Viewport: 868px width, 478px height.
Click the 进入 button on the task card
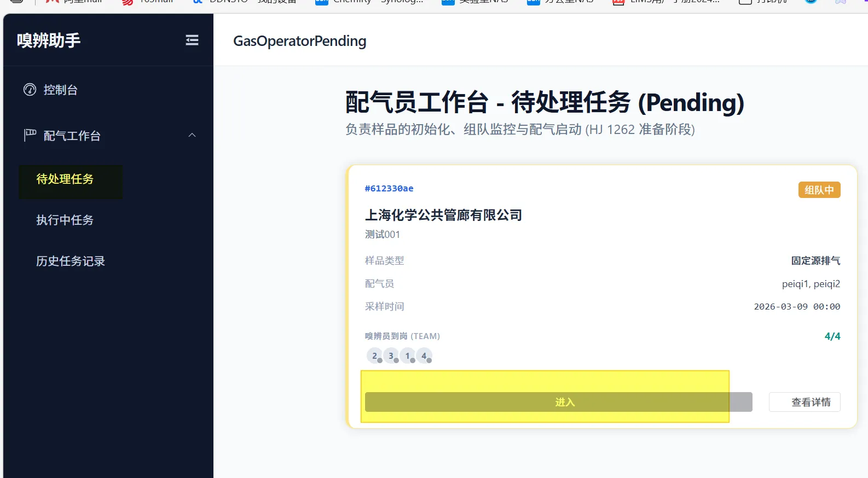click(559, 402)
